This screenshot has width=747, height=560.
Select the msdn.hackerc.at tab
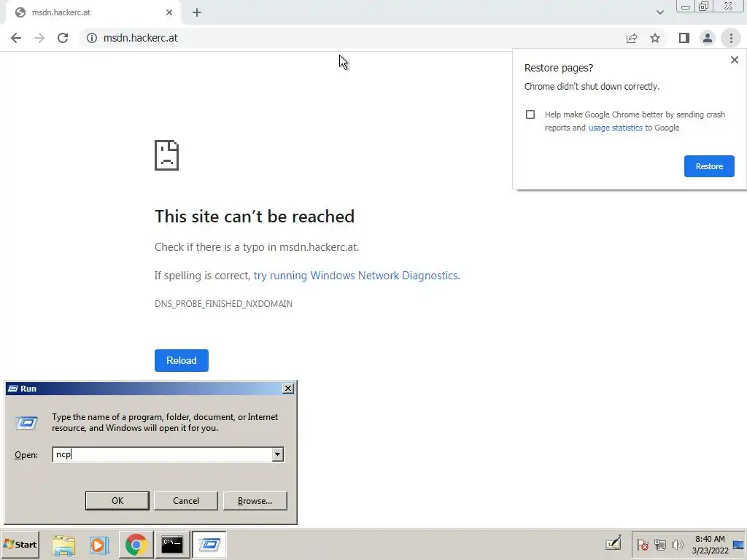tap(93, 12)
